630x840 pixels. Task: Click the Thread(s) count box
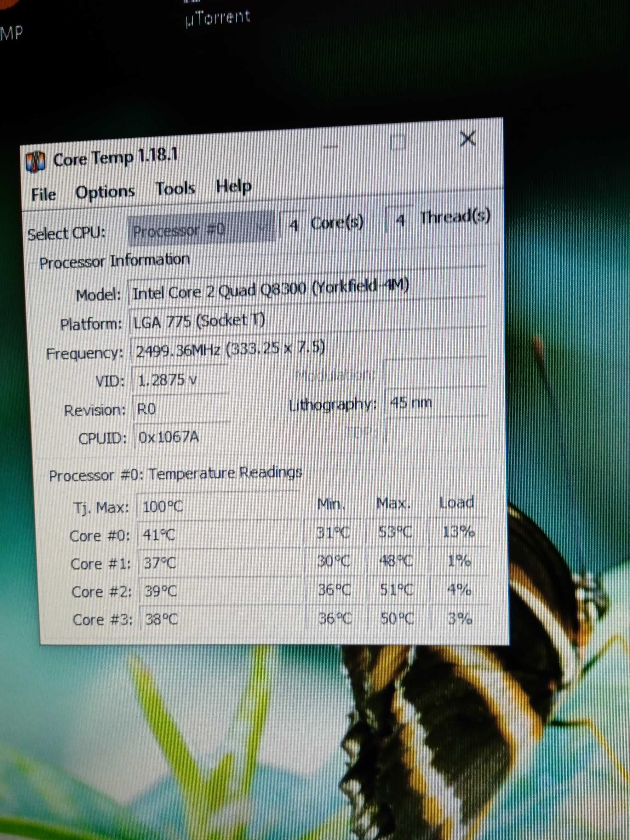(x=399, y=220)
